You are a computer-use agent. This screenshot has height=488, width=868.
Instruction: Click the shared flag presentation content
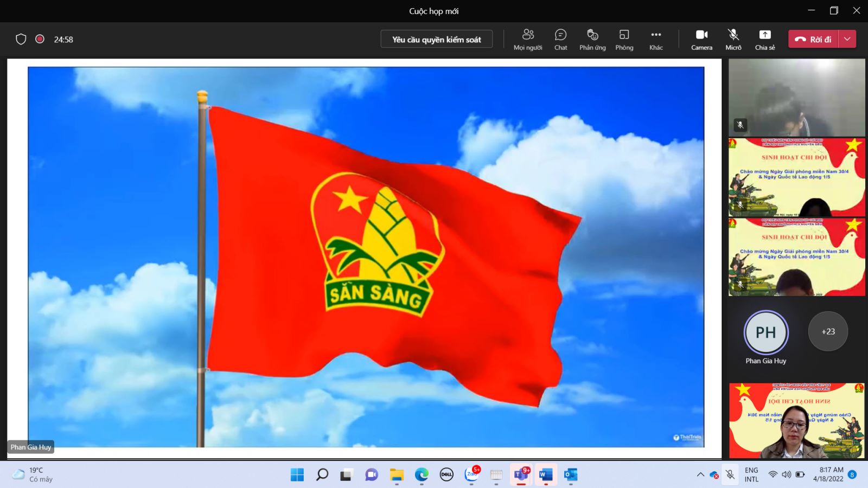[366, 257]
